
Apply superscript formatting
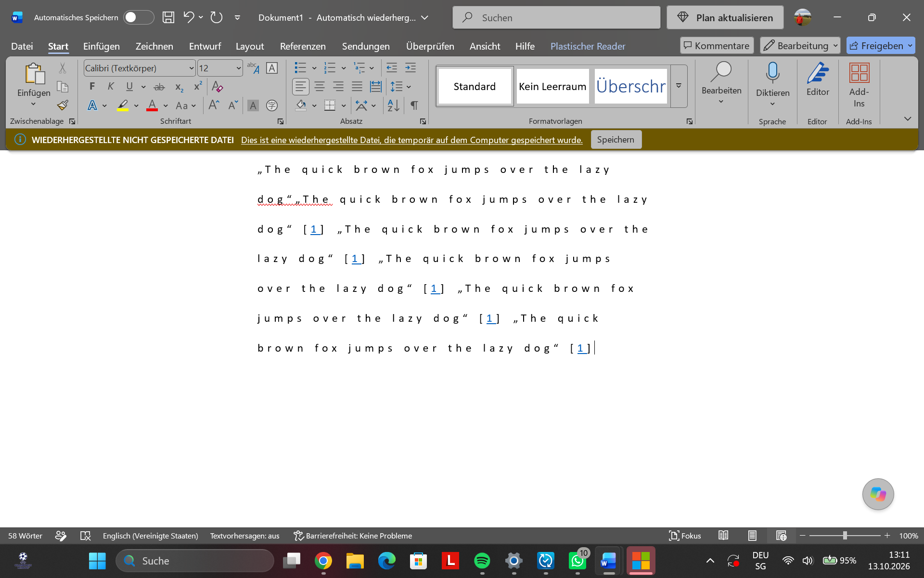point(198,87)
